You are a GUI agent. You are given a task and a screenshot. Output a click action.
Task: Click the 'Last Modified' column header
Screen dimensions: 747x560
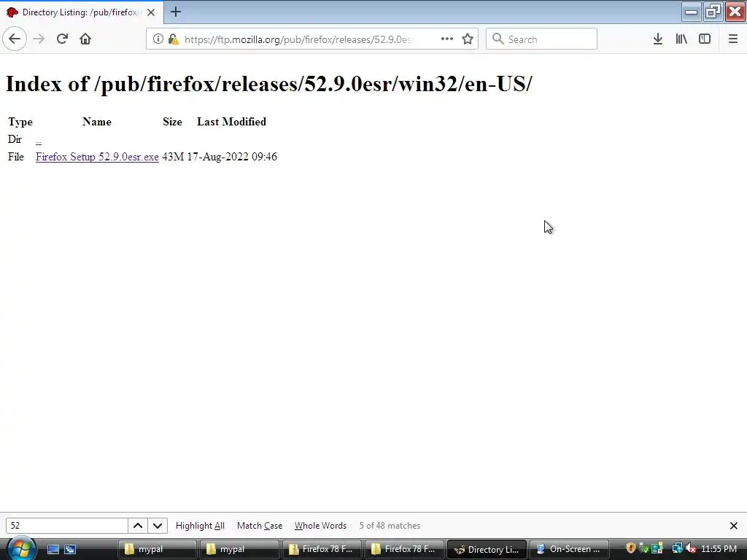click(231, 122)
